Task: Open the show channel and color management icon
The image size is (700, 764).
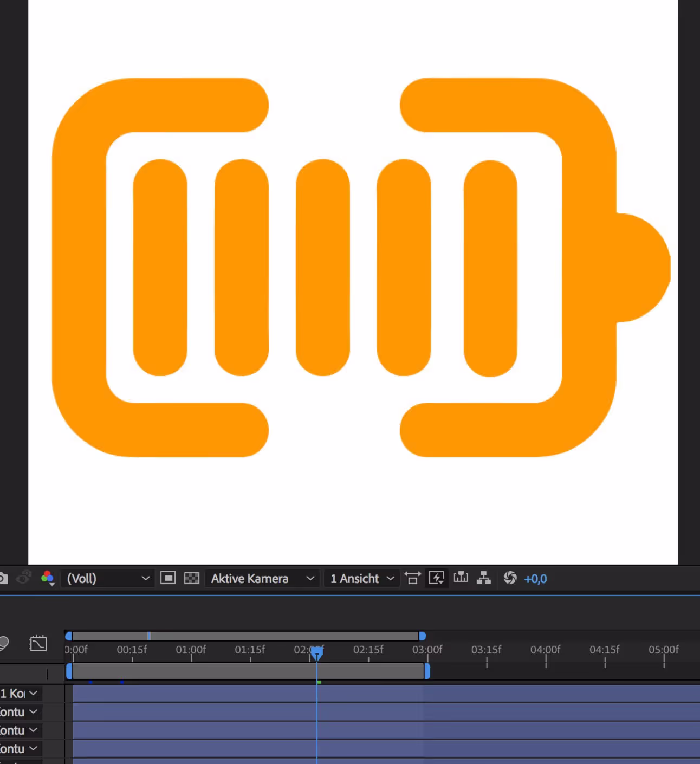Action: click(48, 578)
